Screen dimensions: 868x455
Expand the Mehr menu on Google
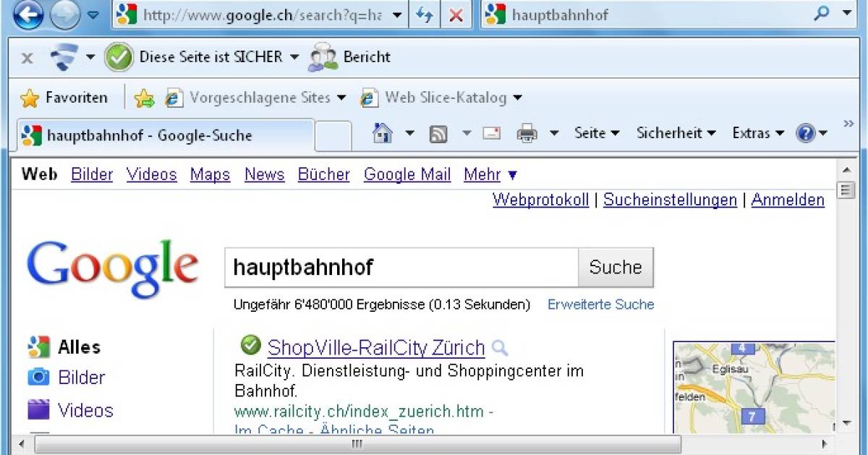pyautogui.click(x=481, y=174)
